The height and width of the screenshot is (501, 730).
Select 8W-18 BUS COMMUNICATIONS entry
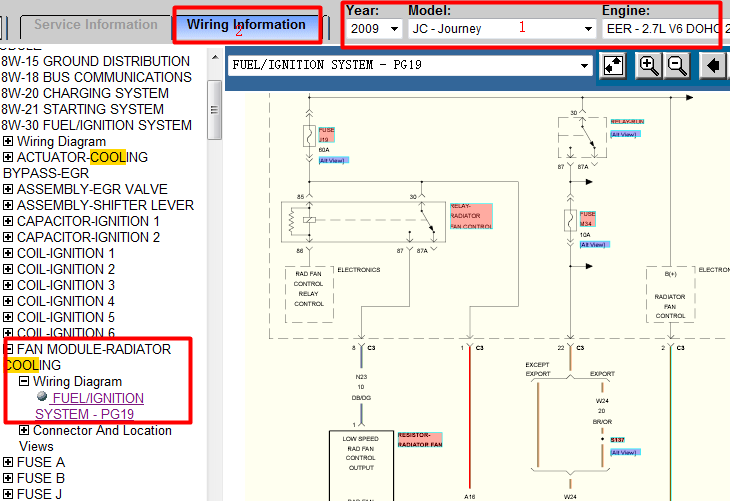(x=96, y=77)
